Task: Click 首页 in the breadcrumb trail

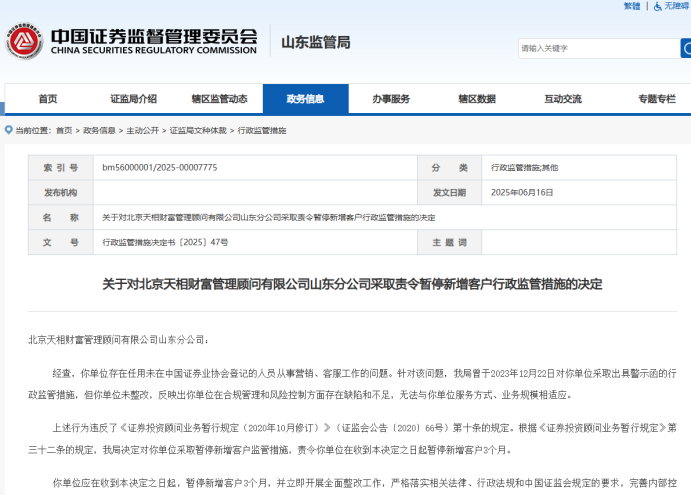Action: (64, 131)
